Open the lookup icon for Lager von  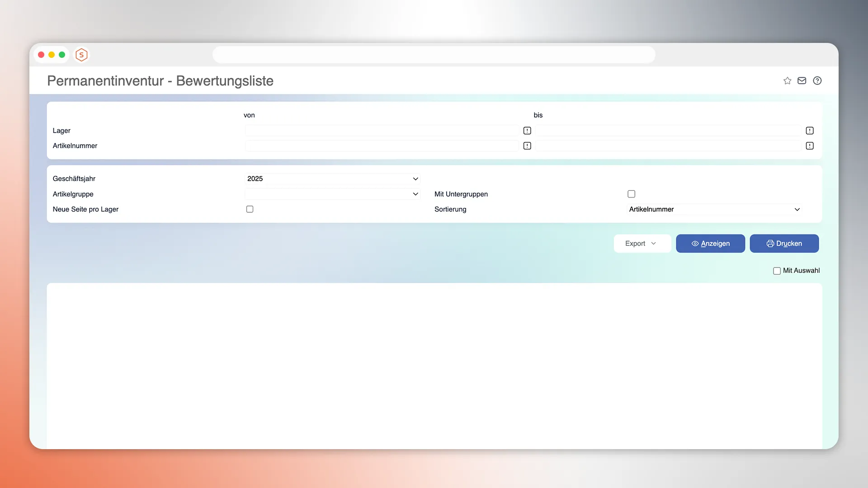coord(527,131)
